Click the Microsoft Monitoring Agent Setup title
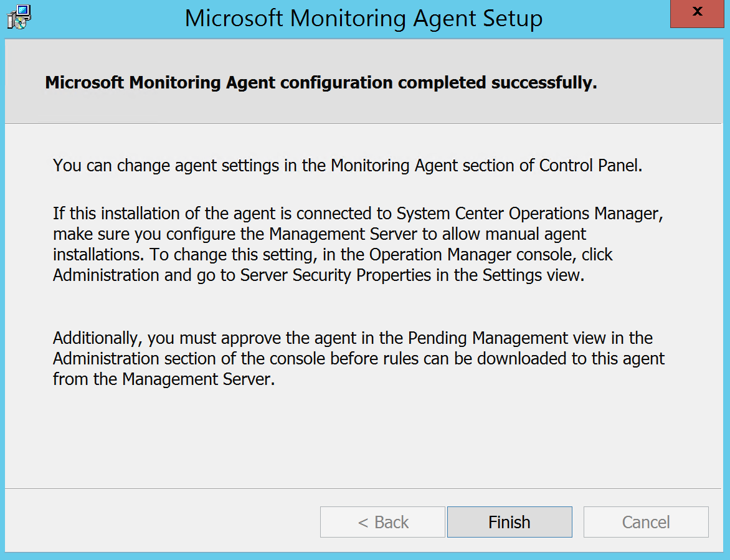730x560 pixels. (363, 18)
